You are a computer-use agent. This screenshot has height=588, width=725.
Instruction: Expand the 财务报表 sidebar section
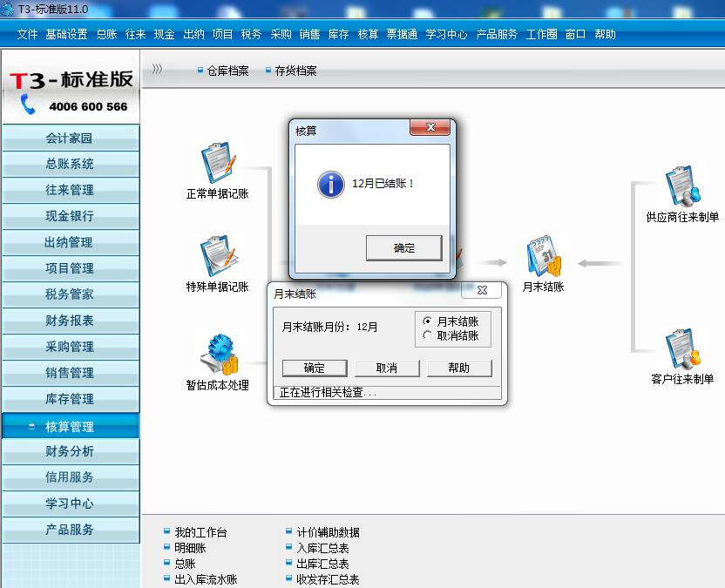click(70, 321)
